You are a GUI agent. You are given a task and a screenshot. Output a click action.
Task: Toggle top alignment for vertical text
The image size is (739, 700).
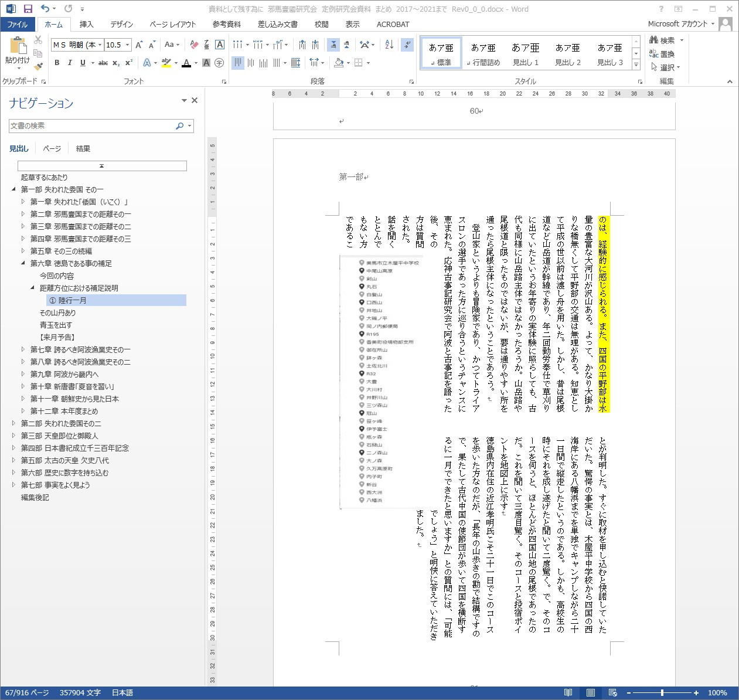click(x=238, y=63)
